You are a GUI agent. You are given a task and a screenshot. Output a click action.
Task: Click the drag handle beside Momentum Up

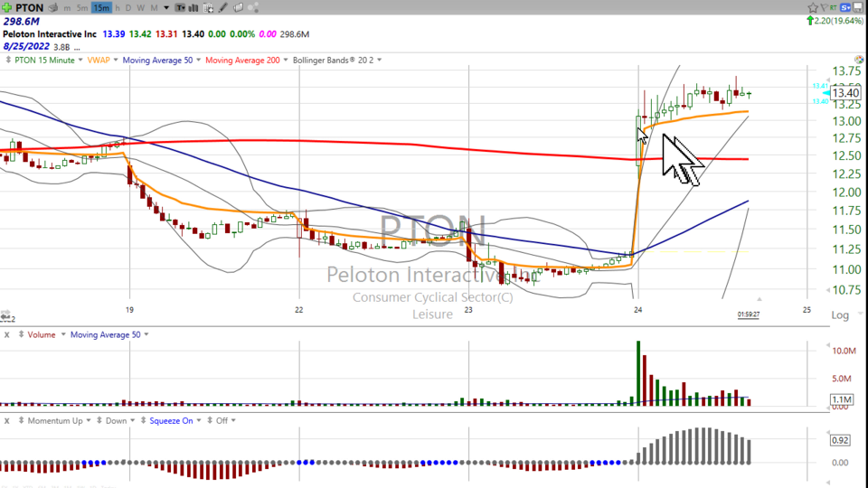click(x=21, y=420)
